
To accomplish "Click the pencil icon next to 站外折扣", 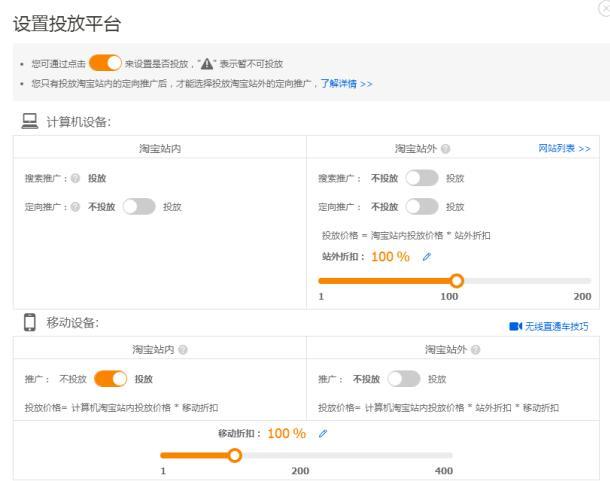I will (x=426, y=257).
